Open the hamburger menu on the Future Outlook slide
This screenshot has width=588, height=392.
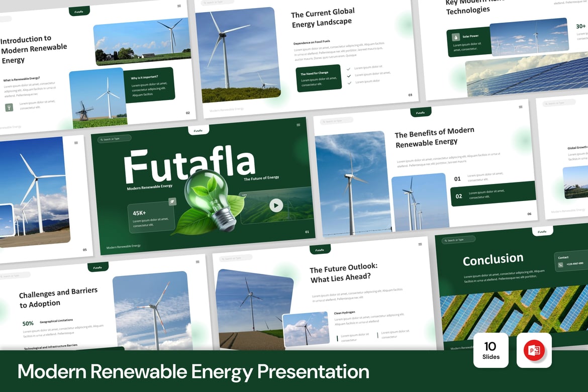pos(420,244)
